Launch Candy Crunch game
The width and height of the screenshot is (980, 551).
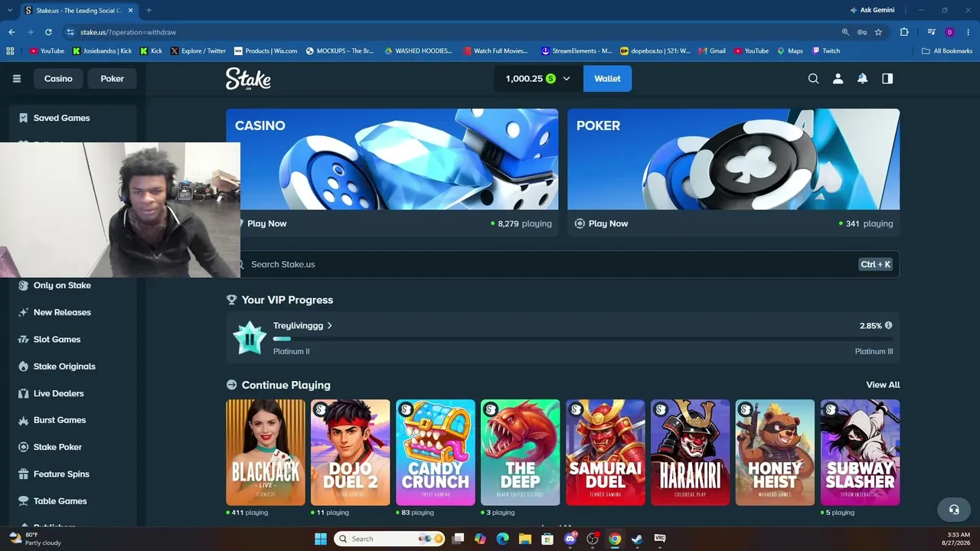pyautogui.click(x=436, y=452)
